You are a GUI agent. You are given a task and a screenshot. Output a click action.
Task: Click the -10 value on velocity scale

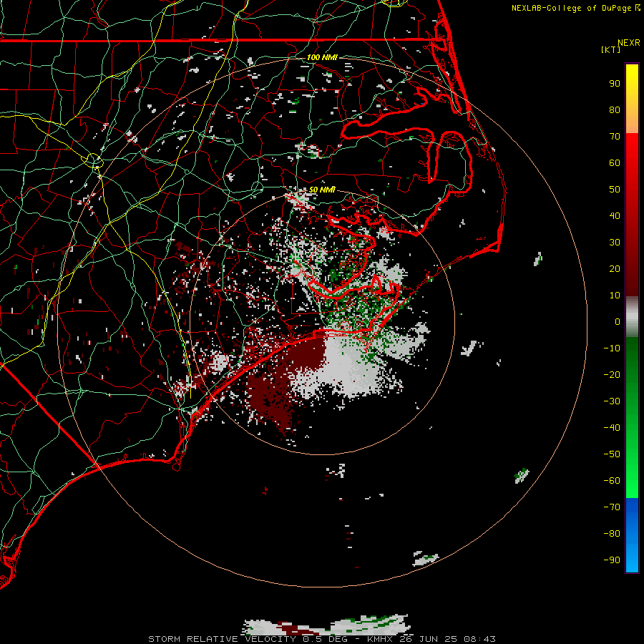[x=612, y=348]
